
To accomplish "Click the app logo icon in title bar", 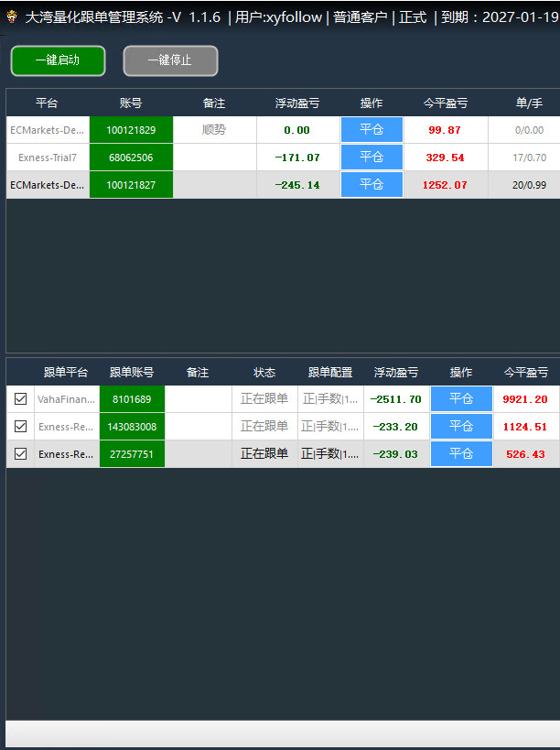I will (12, 17).
